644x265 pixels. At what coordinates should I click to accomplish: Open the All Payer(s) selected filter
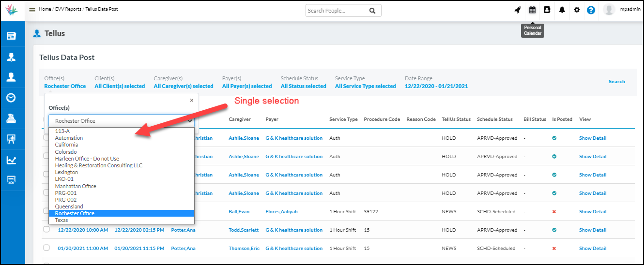247,86
